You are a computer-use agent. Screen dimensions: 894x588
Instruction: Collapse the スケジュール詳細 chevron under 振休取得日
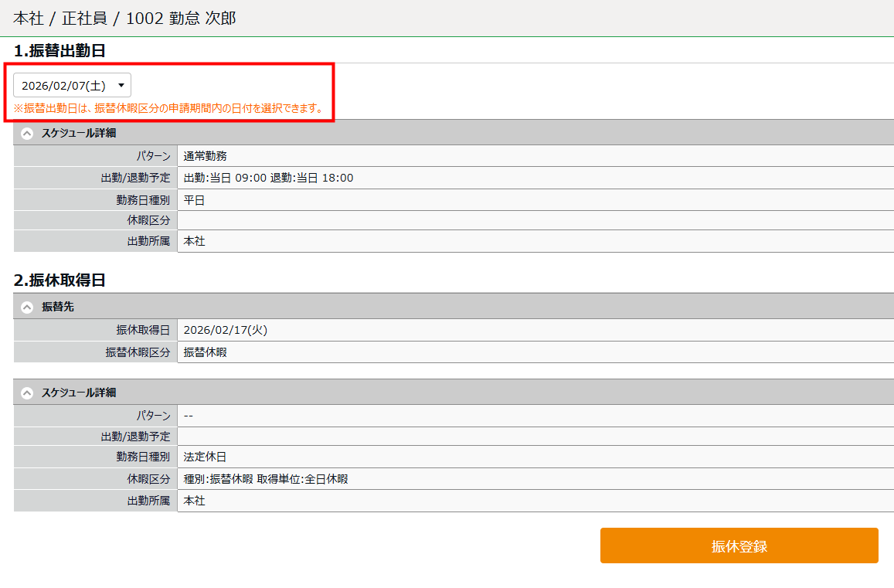tap(27, 393)
